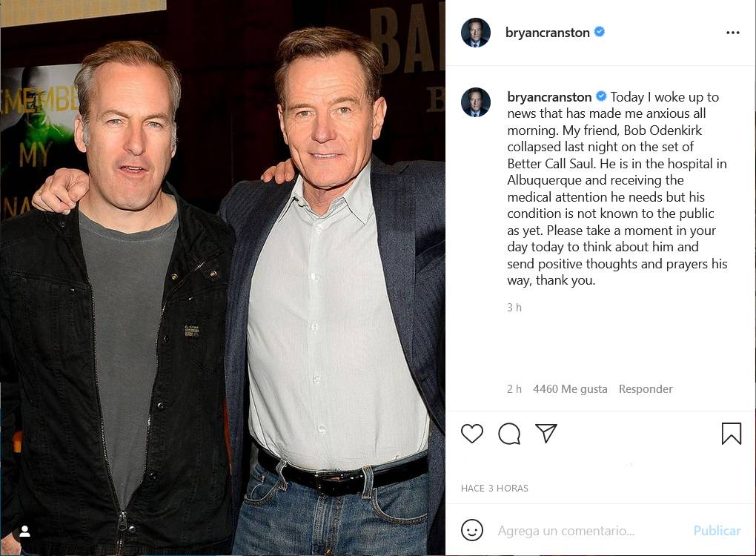Like the post with the heart icon
This screenshot has width=756, height=556.
point(472,434)
